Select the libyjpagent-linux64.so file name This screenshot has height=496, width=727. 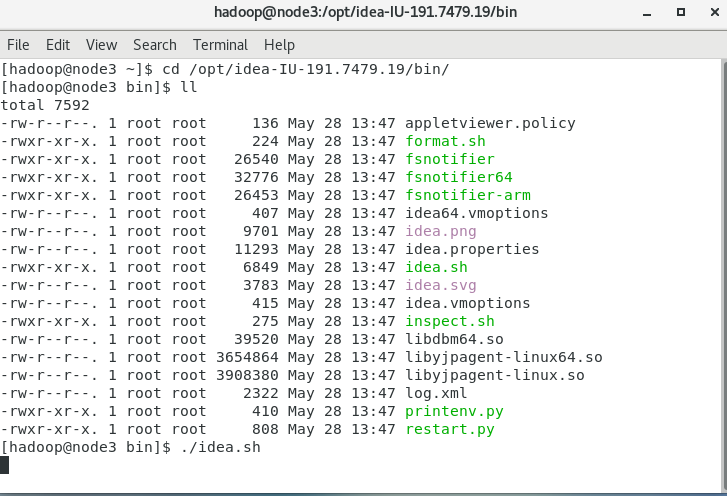pos(504,357)
